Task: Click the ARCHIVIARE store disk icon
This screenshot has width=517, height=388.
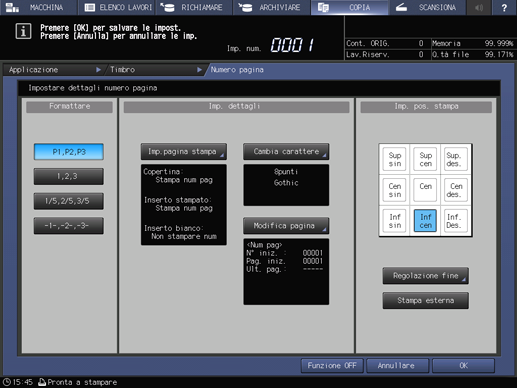Action: [x=245, y=7]
